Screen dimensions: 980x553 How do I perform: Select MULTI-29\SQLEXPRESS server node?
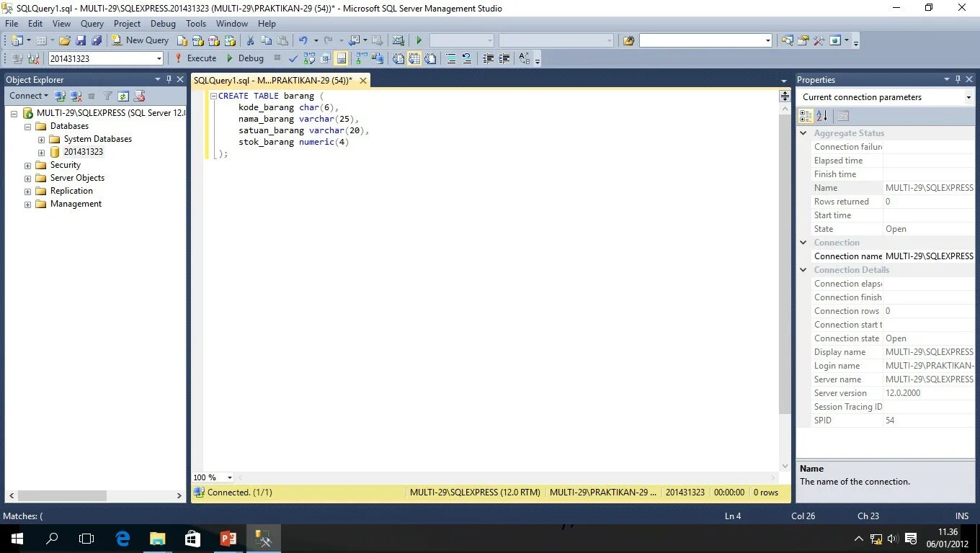[x=110, y=114]
